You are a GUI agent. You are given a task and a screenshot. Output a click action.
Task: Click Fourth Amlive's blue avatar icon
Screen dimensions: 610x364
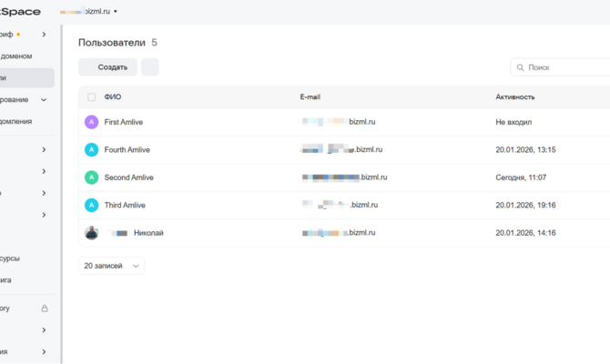tap(91, 149)
